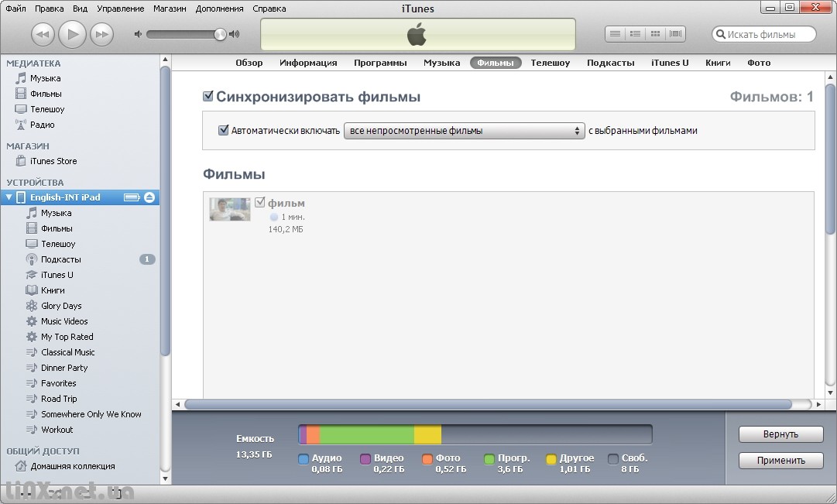Image resolution: width=837 pixels, height=504 pixels.
Task: Toggle Синхронизировать фильмы checkbox
Action: pos(208,96)
